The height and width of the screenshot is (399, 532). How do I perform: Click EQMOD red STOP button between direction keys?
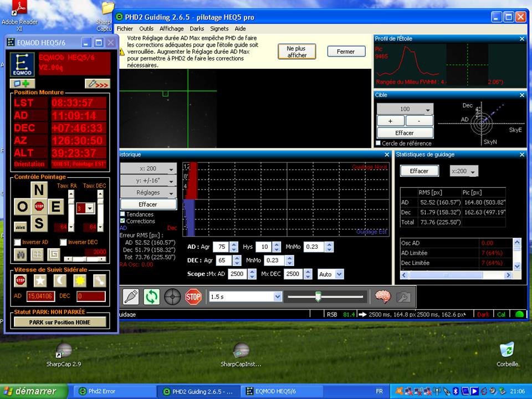pos(39,206)
